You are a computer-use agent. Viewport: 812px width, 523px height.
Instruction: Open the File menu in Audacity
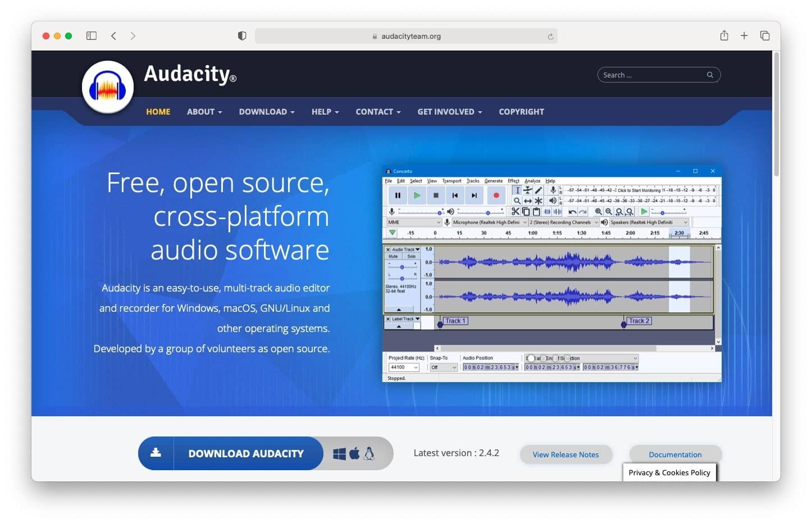pos(388,181)
